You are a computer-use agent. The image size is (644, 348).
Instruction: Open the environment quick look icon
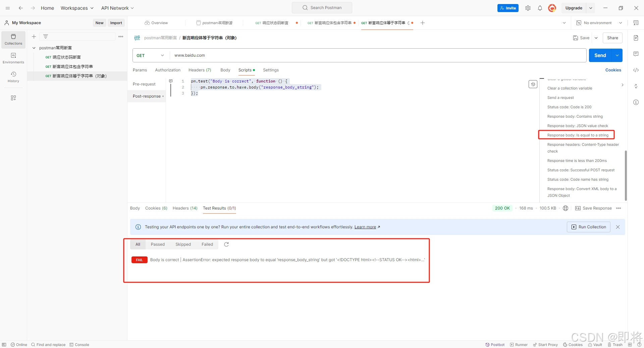636,23
